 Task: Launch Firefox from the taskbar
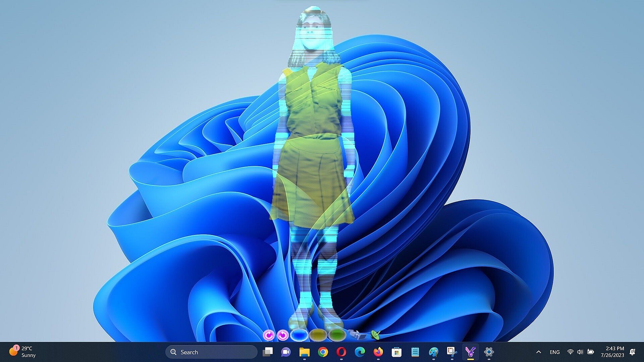[x=378, y=352]
